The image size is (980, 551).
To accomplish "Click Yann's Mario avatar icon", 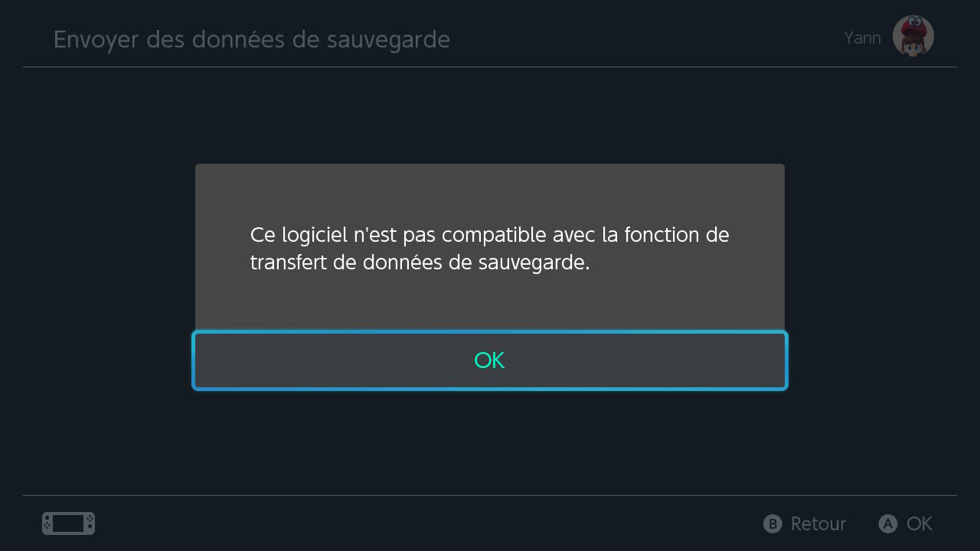I will [x=913, y=36].
